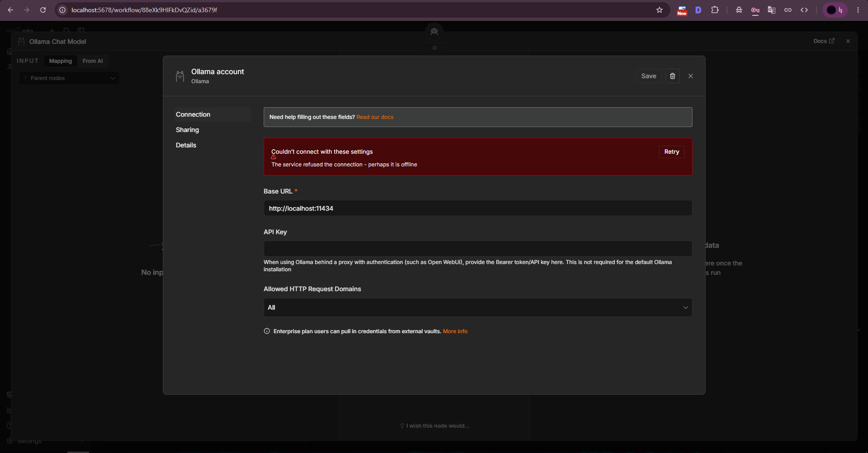868x453 pixels.
Task: Click the chain link extension icon
Action: click(x=788, y=10)
